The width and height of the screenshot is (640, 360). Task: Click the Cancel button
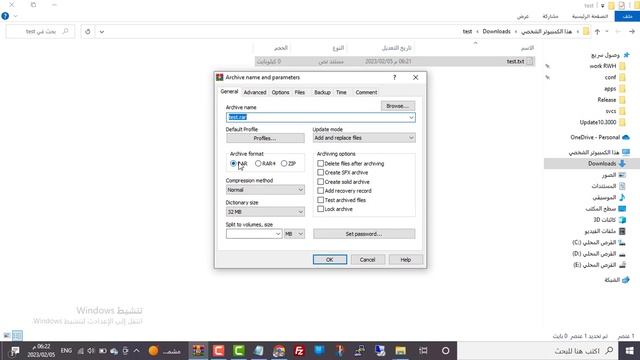click(x=367, y=260)
